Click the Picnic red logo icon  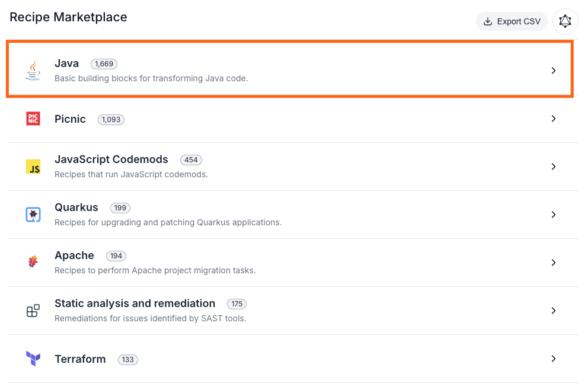[33, 119]
